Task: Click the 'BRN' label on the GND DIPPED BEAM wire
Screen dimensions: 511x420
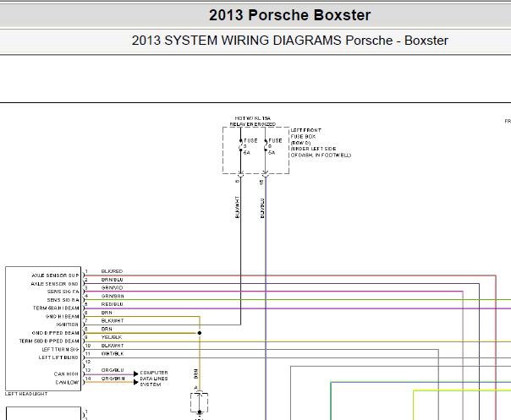Action: click(107, 330)
